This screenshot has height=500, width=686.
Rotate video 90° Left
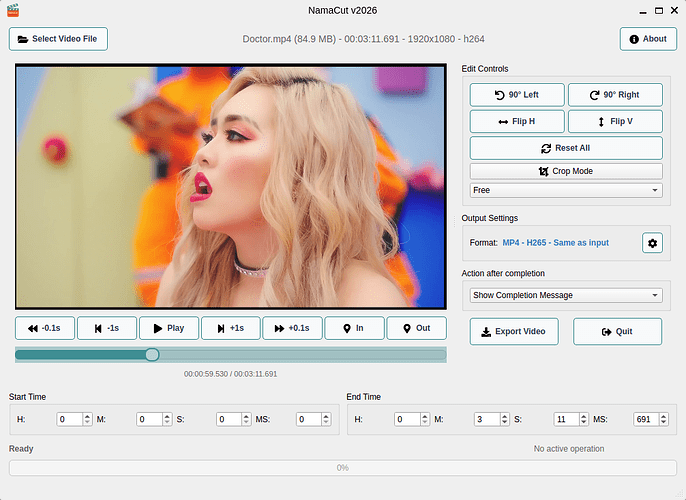point(517,95)
